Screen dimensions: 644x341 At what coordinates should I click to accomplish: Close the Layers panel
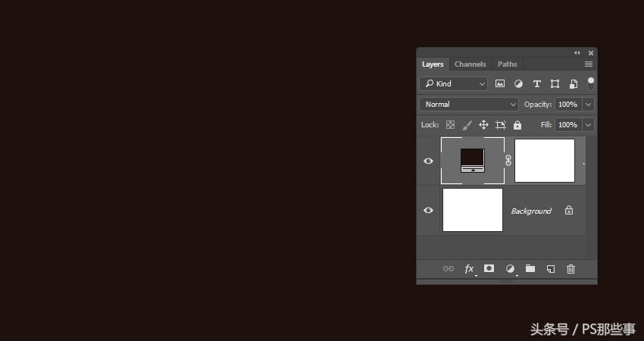(591, 53)
